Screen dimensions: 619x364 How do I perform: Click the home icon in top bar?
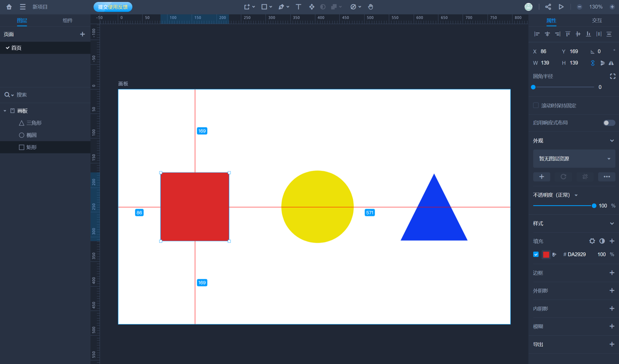[x=9, y=7]
